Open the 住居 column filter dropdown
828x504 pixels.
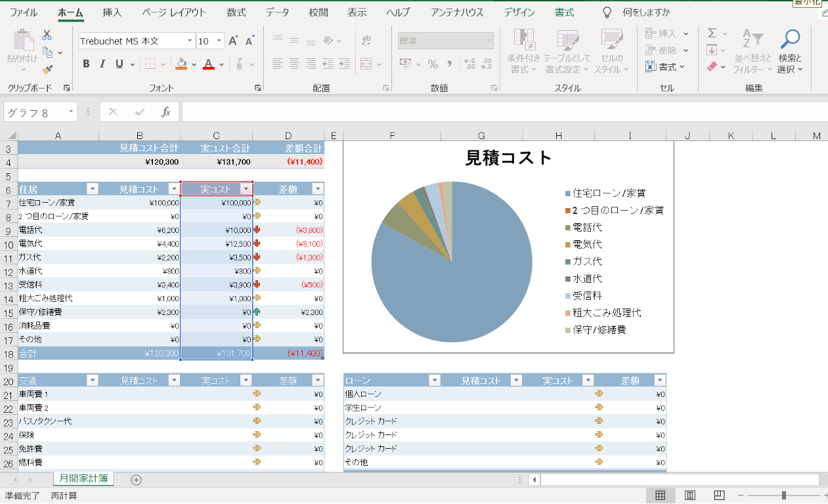click(x=93, y=189)
